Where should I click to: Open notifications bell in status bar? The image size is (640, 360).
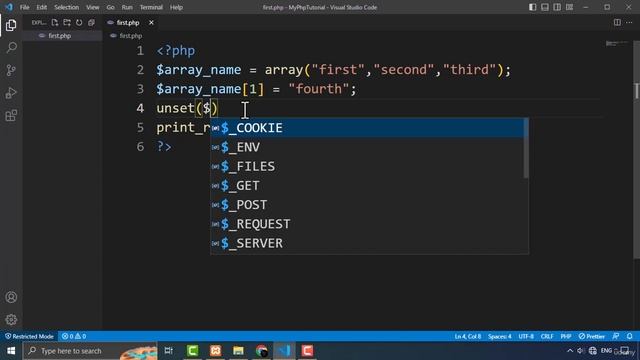pos(630,336)
